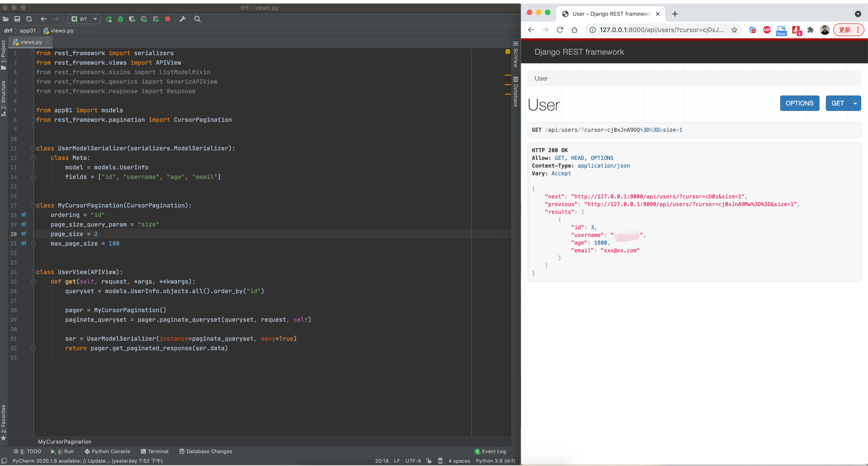Image resolution: width=868 pixels, height=466 pixels.
Task: Run drf with coverage shield icon
Action: point(132,19)
